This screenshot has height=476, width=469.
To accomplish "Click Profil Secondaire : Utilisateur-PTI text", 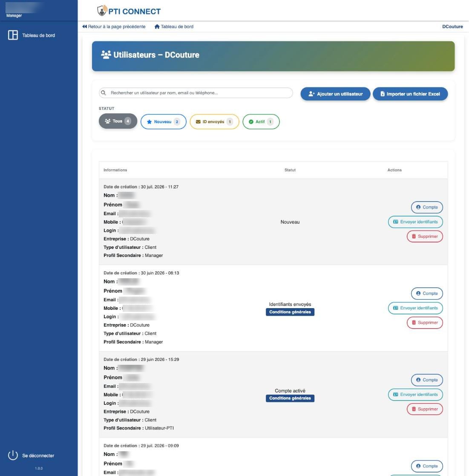I will point(138,428).
